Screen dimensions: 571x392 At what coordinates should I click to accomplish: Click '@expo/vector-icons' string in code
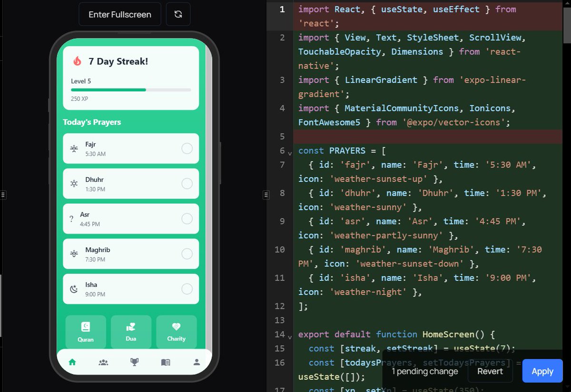click(x=454, y=122)
